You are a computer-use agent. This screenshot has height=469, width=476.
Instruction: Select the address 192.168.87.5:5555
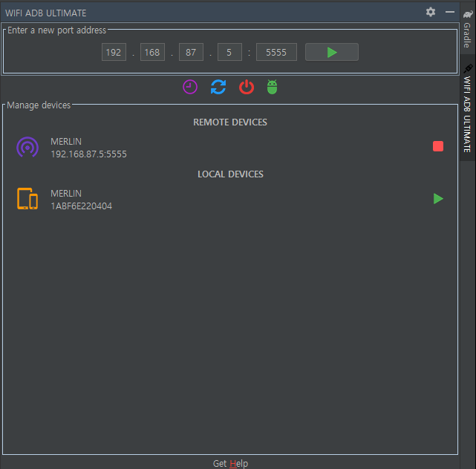click(x=88, y=154)
